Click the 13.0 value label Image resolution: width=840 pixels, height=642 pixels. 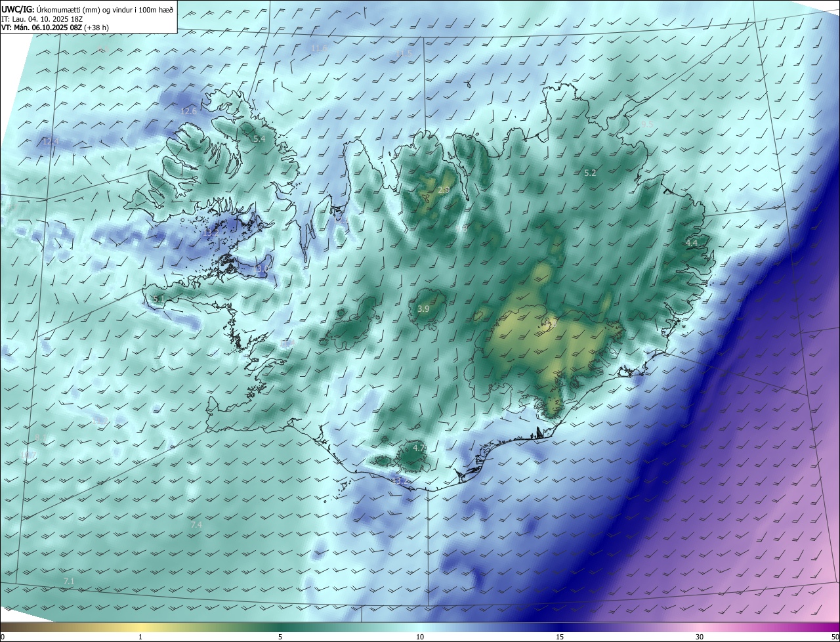pyautogui.click(x=261, y=269)
